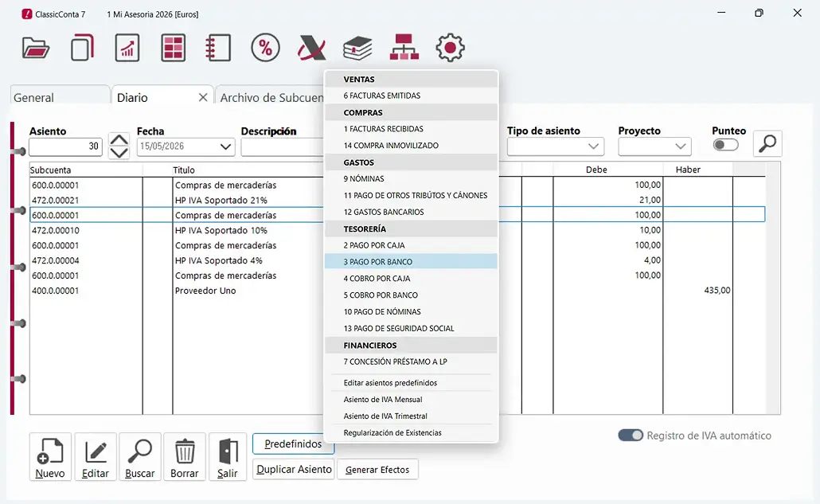Select 13 PAGO DE SEGURIDAD SOCIAL entry
Screen dimensions: 820x504
tap(411, 328)
